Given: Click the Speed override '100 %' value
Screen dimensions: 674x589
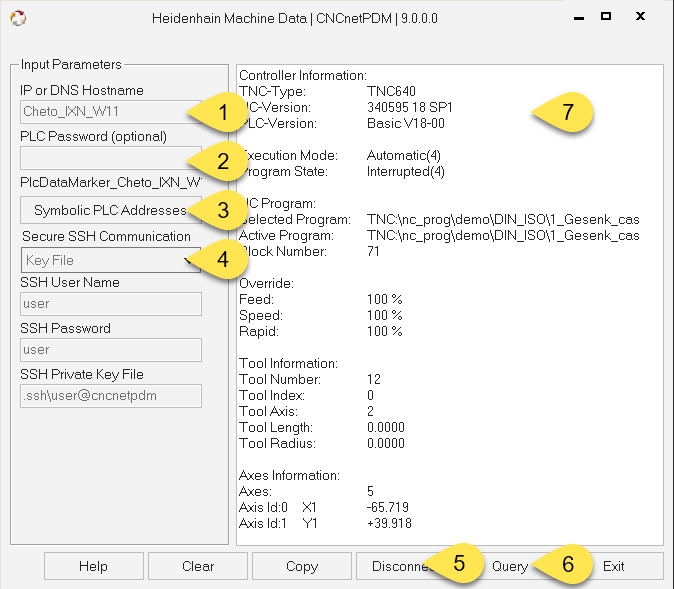Looking at the screenshot, I should coord(385,316).
